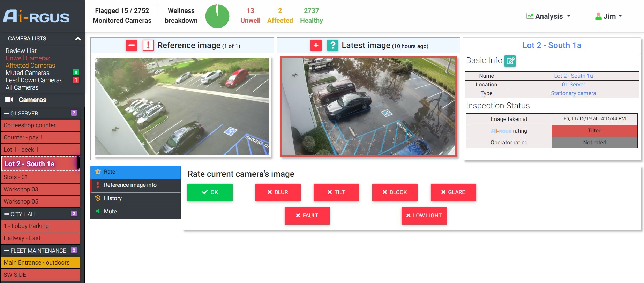
Task: Click the Ai-RGUS logo
Action: point(36,16)
